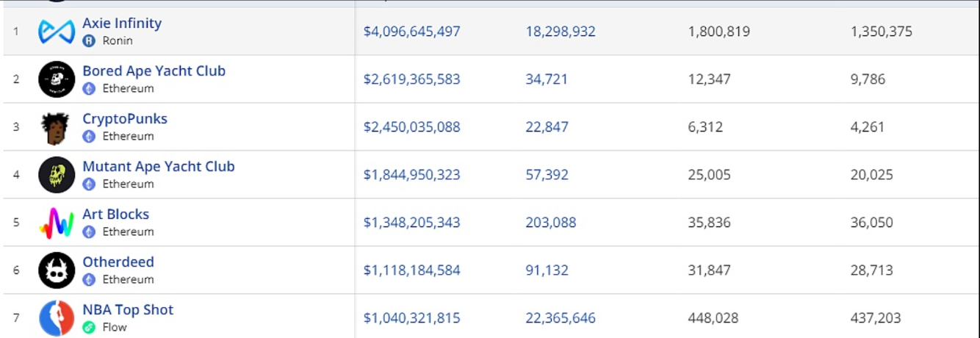The image size is (980, 338).
Task: Open the Axie Infinity collection link
Action: 122,24
